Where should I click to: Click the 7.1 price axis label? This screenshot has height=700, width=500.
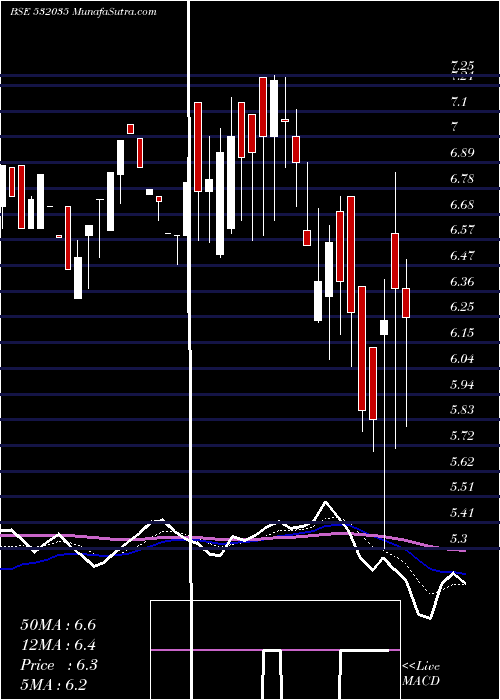[x=458, y=102]
